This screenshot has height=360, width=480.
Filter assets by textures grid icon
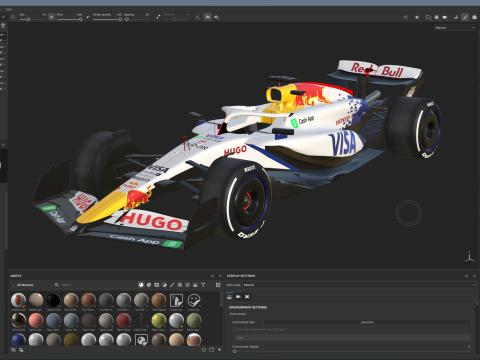pyautogui.click(x=188, y=285)
